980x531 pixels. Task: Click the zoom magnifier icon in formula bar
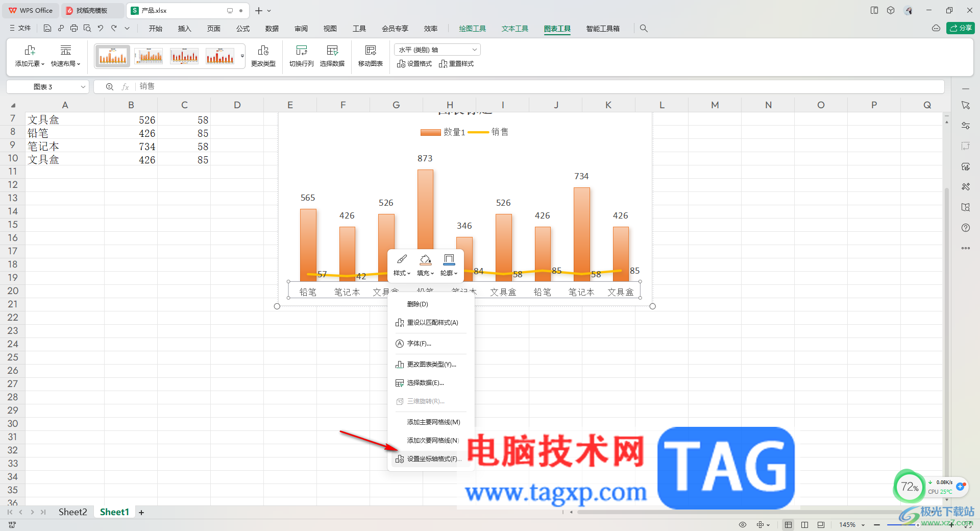point(109,87)
